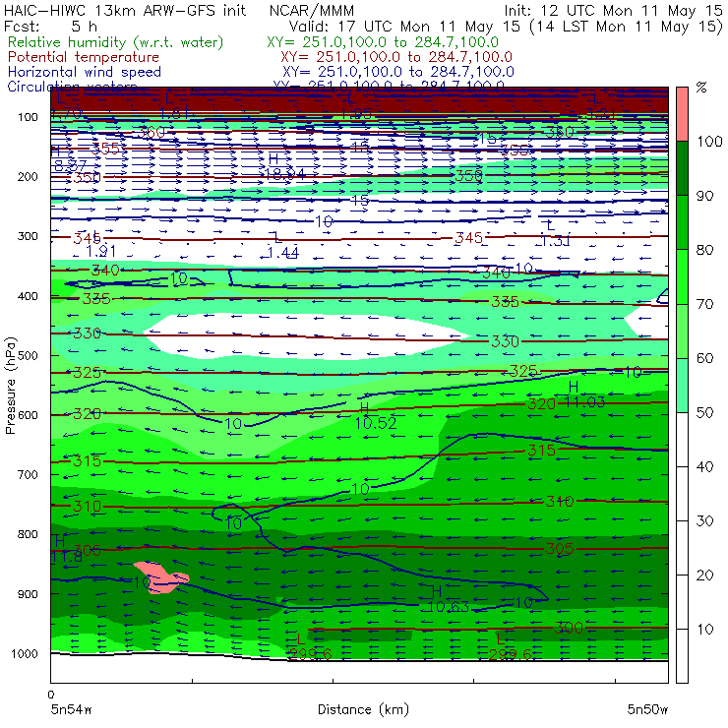Image resolution: width=728 pixels, height=728 pixels.
Task: Click the light green 60–70% colorbar segment
Action: [682, 331]
